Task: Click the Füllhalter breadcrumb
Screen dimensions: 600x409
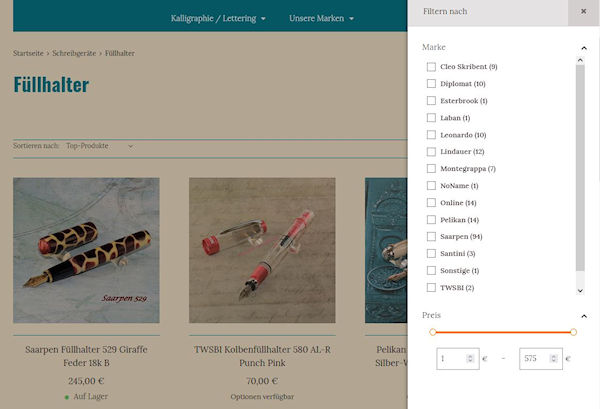Action: click(120, 53)
